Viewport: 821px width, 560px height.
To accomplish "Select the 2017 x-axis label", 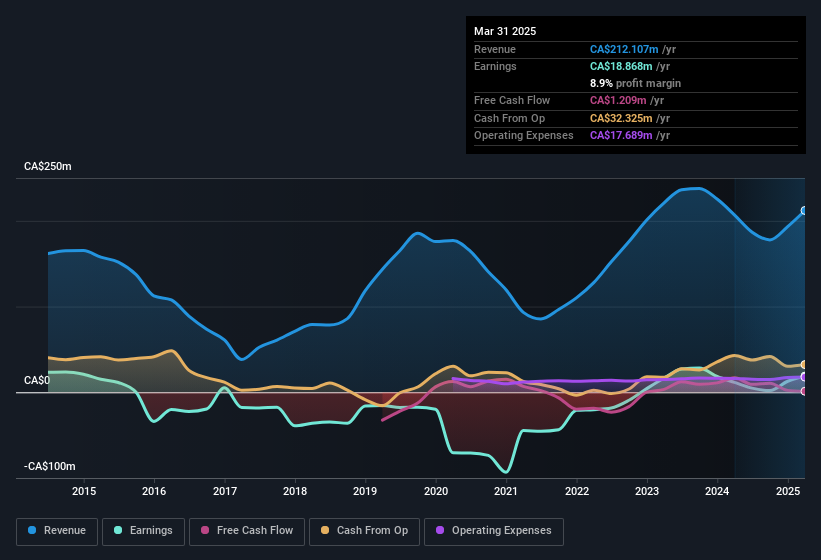I will [225, 491].
